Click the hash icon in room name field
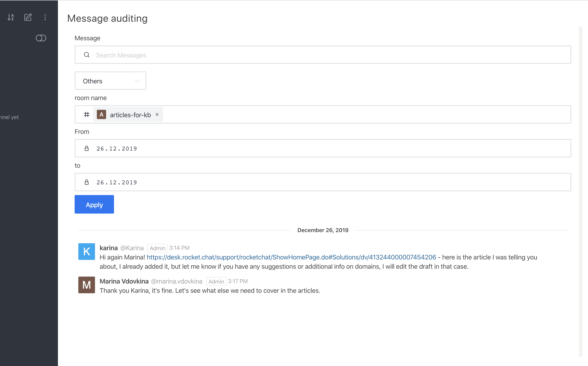Screen dimensions: 588x366 tap(86, 114)
